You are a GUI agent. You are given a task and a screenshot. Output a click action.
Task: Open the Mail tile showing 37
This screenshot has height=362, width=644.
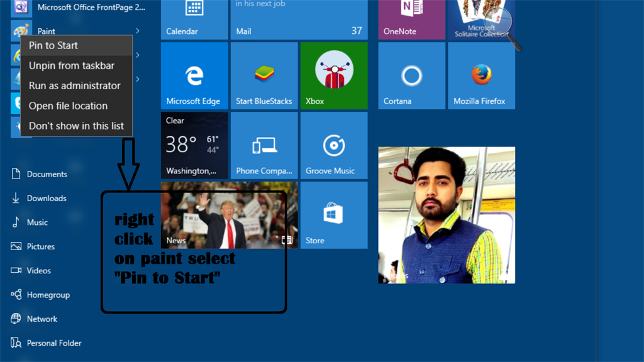[x=299, y=19]
